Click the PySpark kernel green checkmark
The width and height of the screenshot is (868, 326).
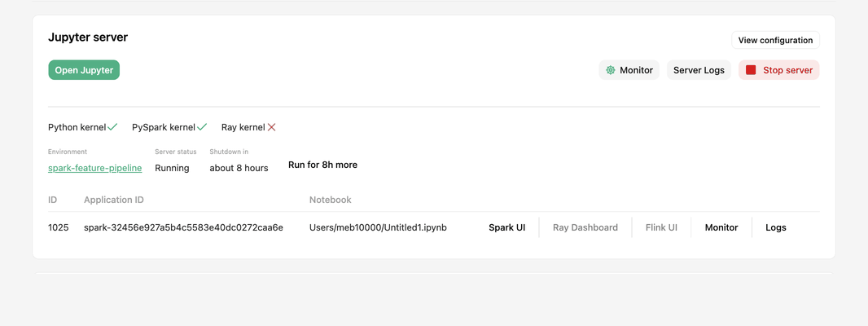pos(202,127)
